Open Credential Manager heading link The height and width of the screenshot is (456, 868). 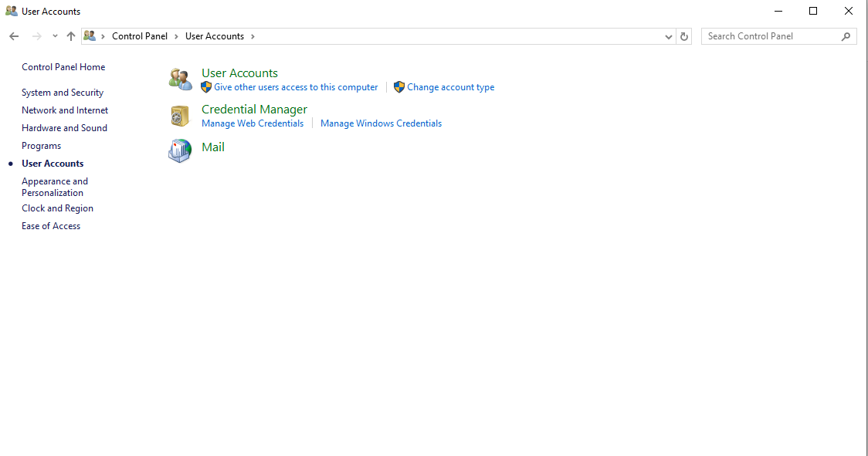pyautogui.click(x=254, y=110)
